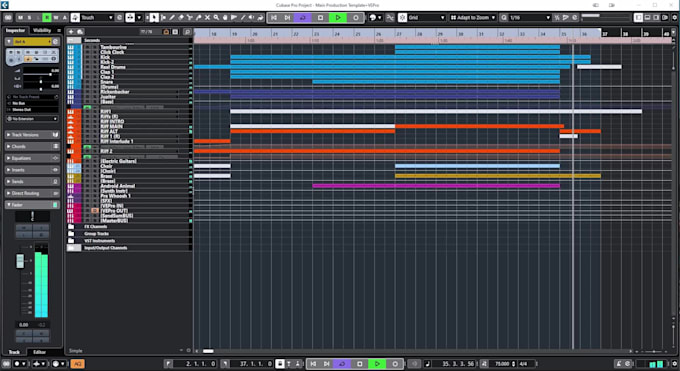Select the Object Selection arrow tool

[x=154, y=17]
